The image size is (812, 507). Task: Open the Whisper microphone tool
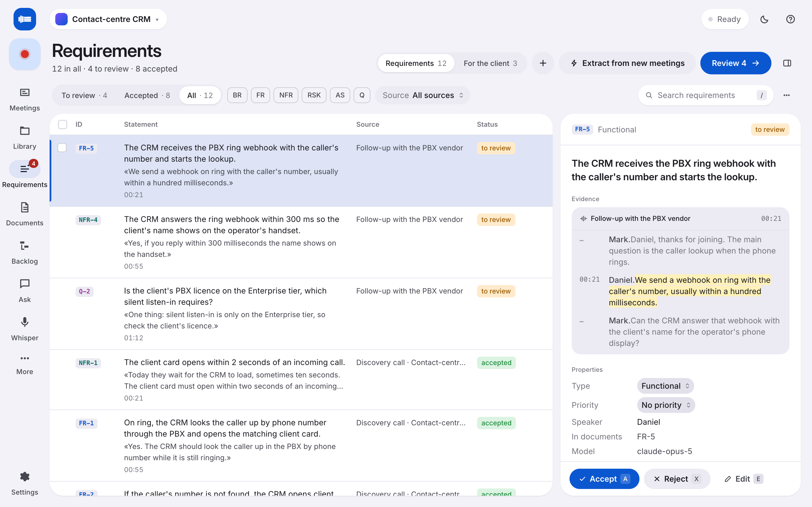25,329
